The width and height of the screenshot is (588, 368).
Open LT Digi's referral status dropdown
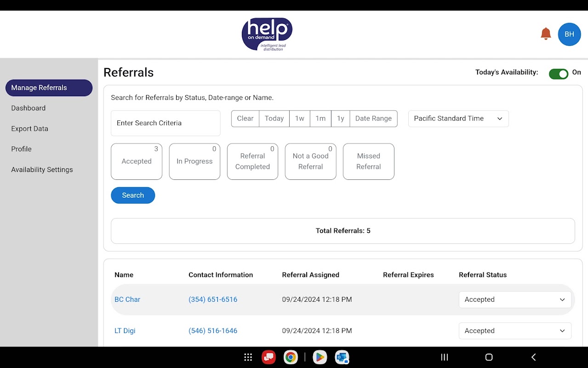(515, 331)
